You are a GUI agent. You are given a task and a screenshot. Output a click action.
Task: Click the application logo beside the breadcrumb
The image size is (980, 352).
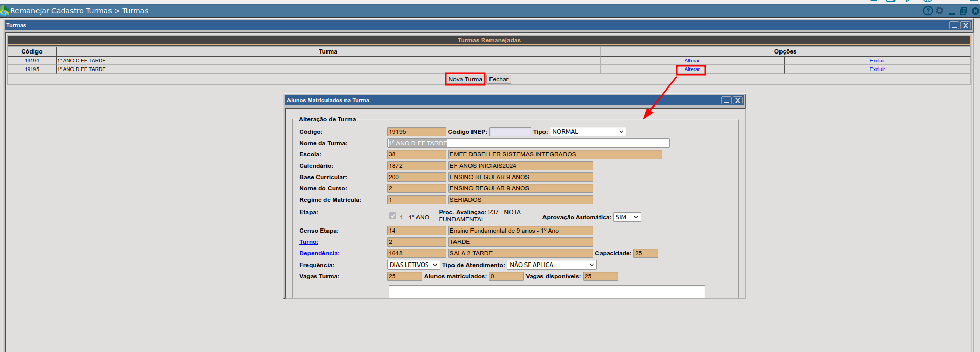[x=5, y=11]
